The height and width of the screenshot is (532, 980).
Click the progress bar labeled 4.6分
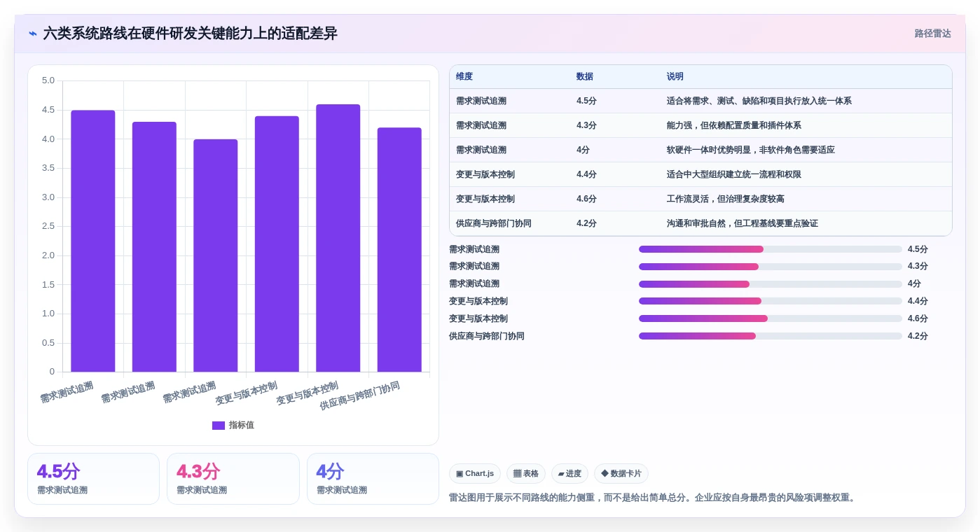pos(771,318)
